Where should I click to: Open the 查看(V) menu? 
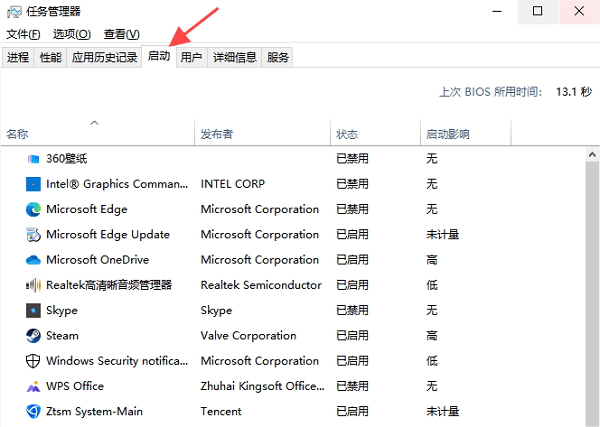(122, 34)
